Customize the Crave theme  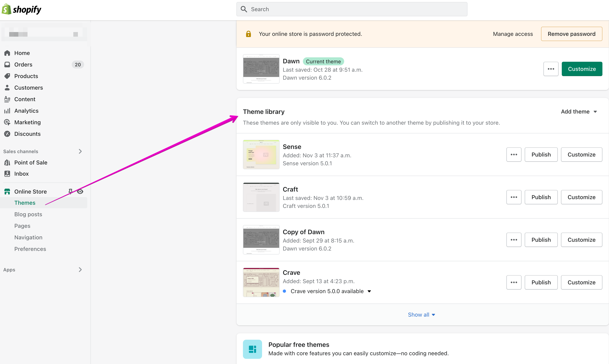(x=581, y=282)
